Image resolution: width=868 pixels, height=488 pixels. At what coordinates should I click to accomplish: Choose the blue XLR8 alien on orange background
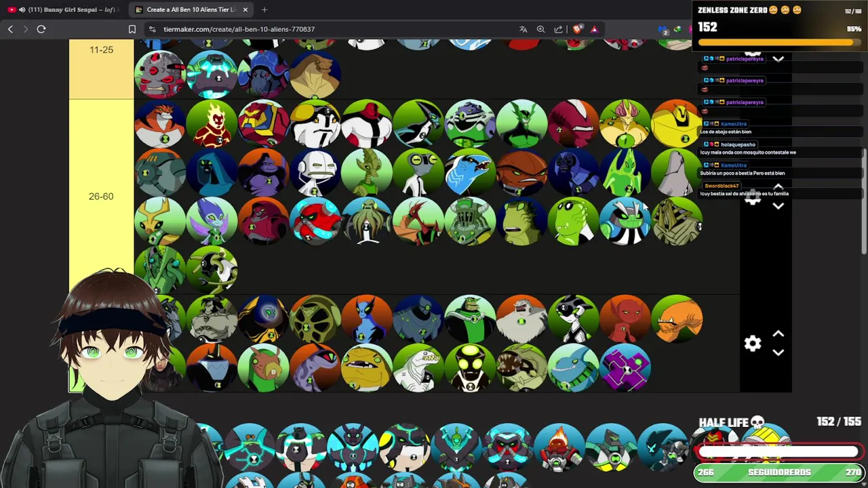click(367, 319)
